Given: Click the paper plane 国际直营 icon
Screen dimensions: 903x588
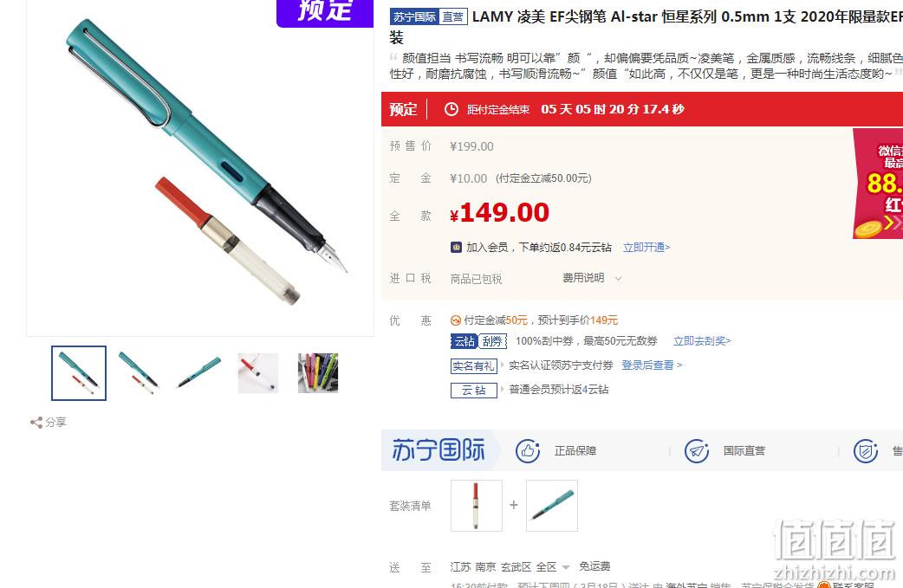Looking at the screenshot, I should 696,451.
